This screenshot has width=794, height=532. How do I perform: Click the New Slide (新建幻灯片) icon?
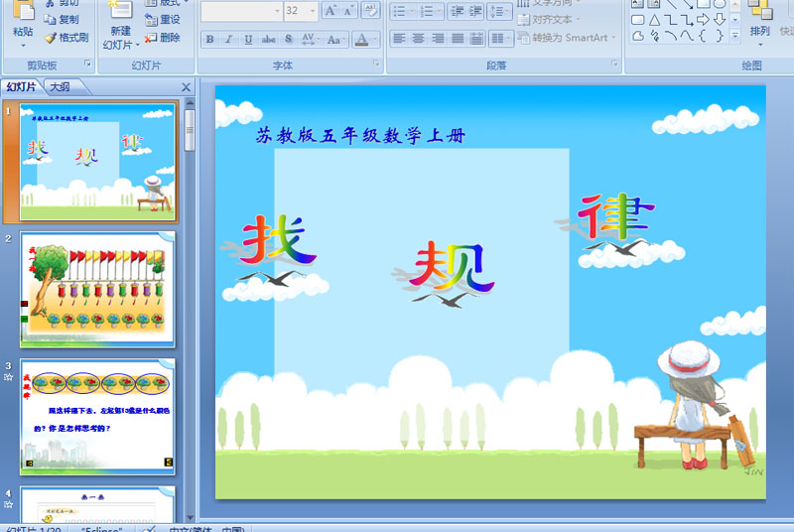coord(120,10)
